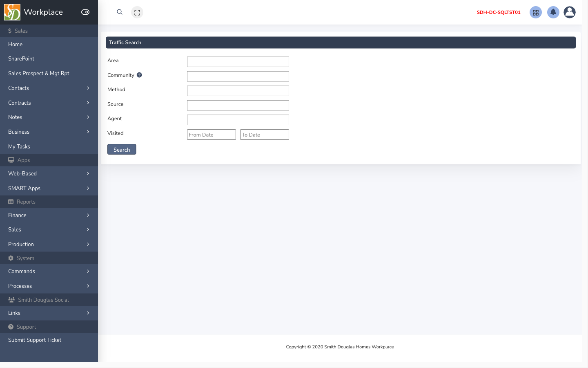Viewport: 588px width, 368px height.
Task: Click the copyright footer text
Action: click(x=340, y=347)
